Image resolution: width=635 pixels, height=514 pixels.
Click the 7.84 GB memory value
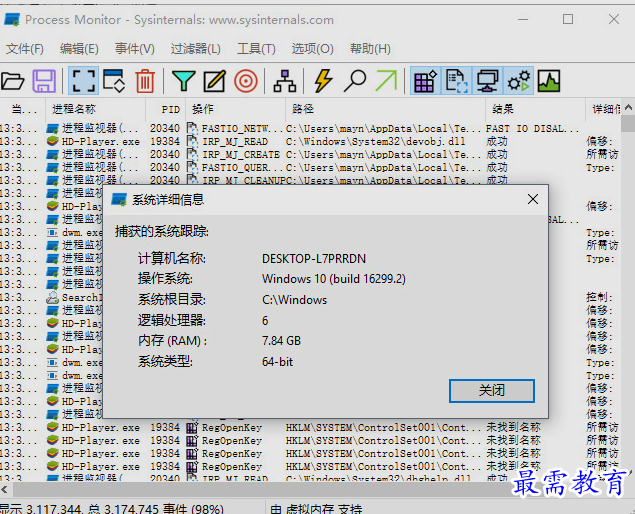(281, 341)
